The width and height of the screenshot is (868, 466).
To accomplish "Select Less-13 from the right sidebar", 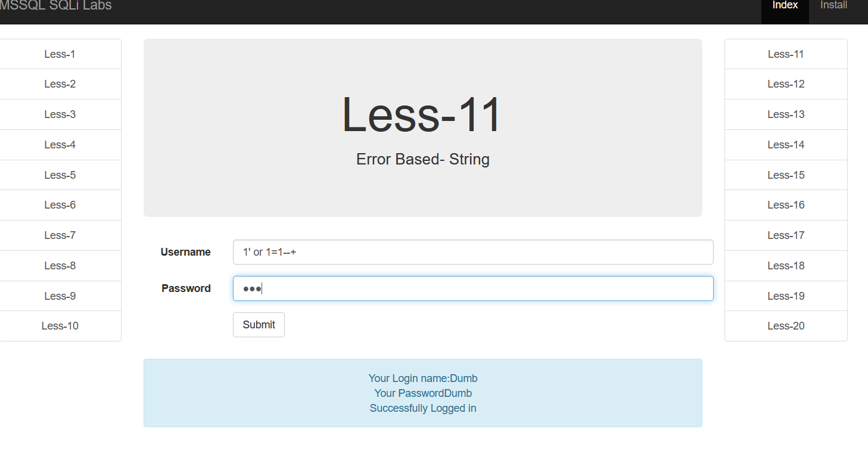I will (785, 114).
